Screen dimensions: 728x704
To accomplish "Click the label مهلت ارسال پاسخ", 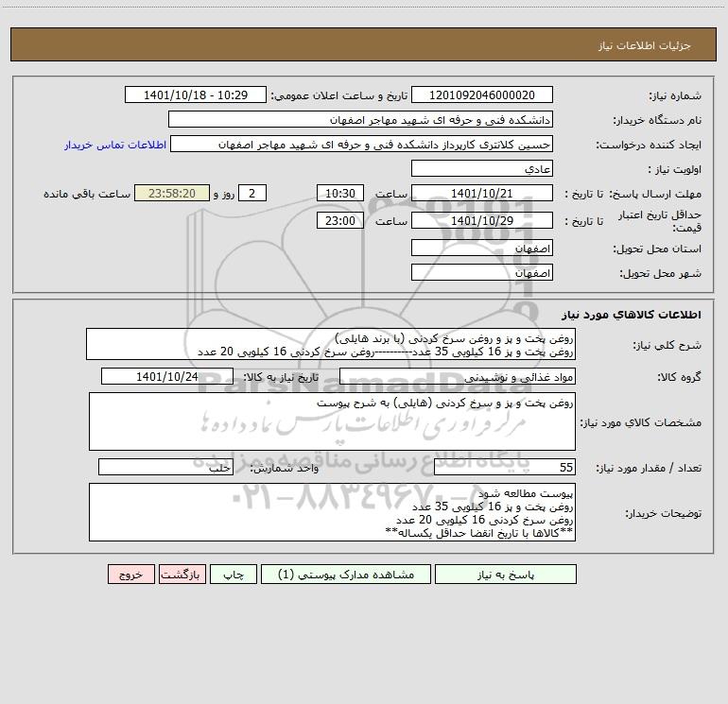I will [x=655, y=194].
